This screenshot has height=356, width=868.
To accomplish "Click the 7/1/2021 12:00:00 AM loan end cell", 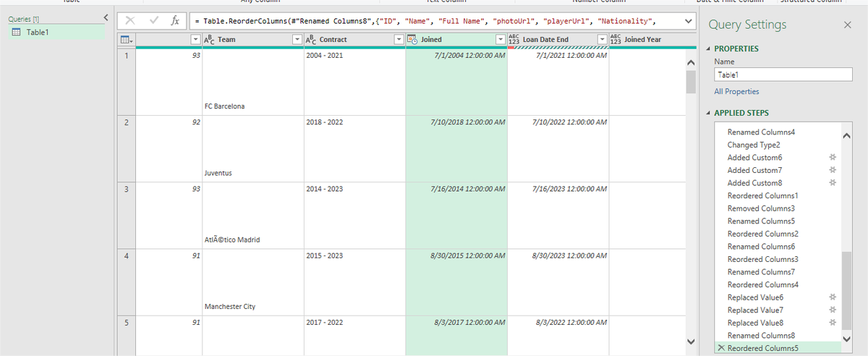I will click(x=558, y=82).
